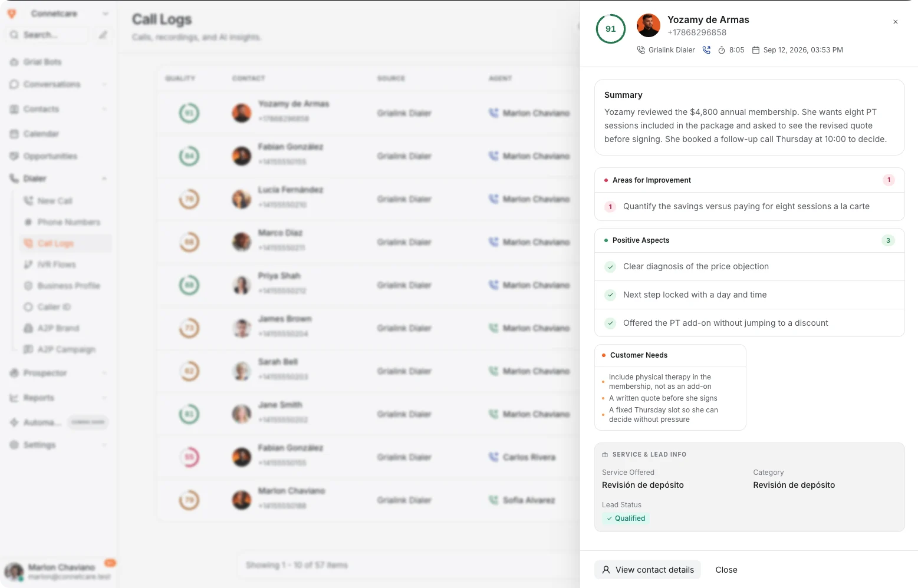Expand the Conversations sidebar chevron
918x588 pixels.
click(x=104, y=84)
